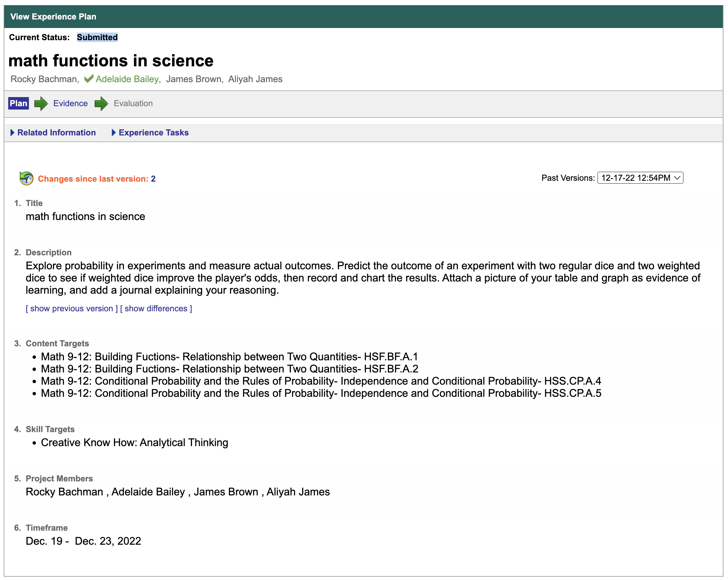This screenshot has height=580, width=728.
Task: Click the green checkmark beside Adelaide Bailey
Action: (89, 79)
